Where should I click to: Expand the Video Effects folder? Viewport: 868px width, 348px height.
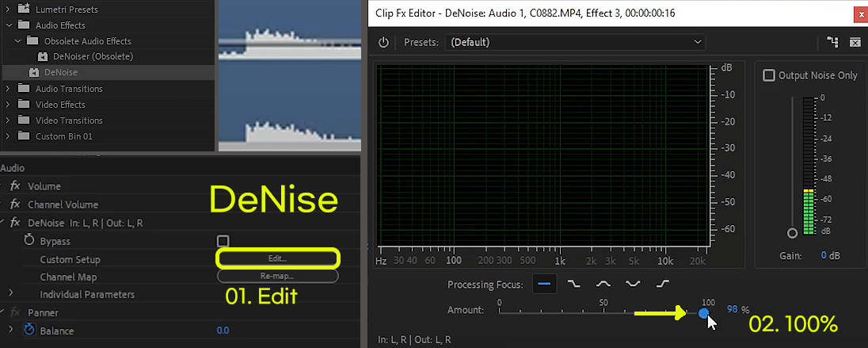(8, 105)
